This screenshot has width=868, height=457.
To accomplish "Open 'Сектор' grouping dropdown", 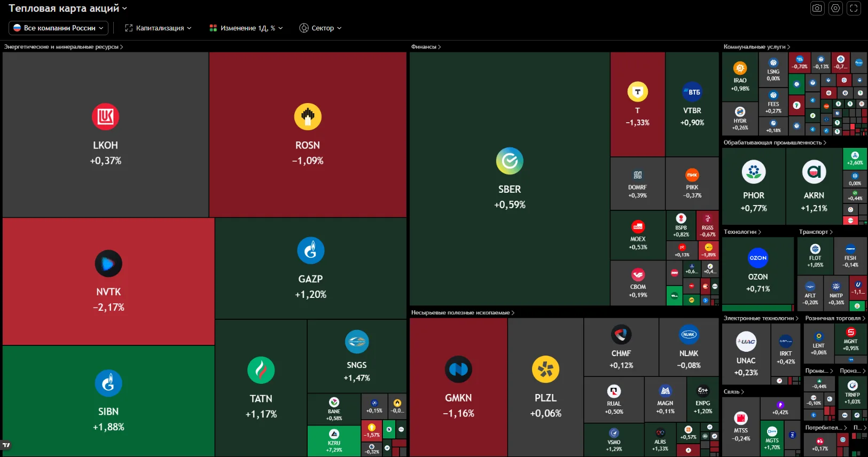I will point(320,28).
